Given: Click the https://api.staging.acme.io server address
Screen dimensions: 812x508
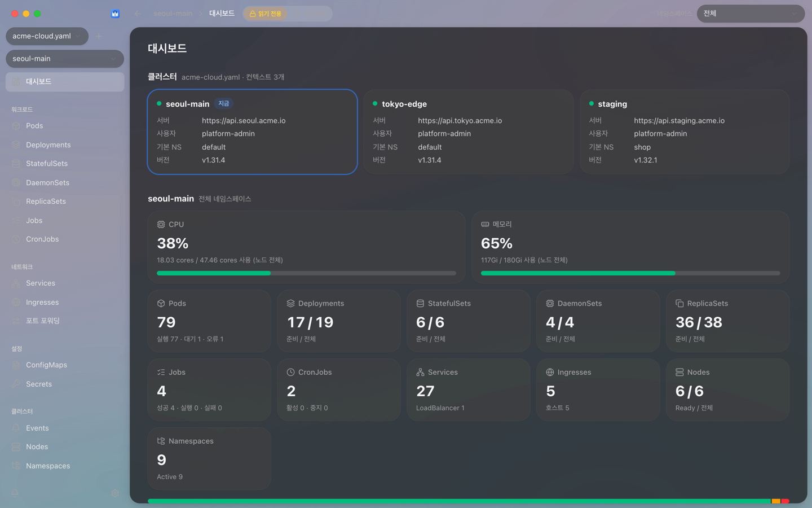Looking at the screenshot, I should click(679, 121).
